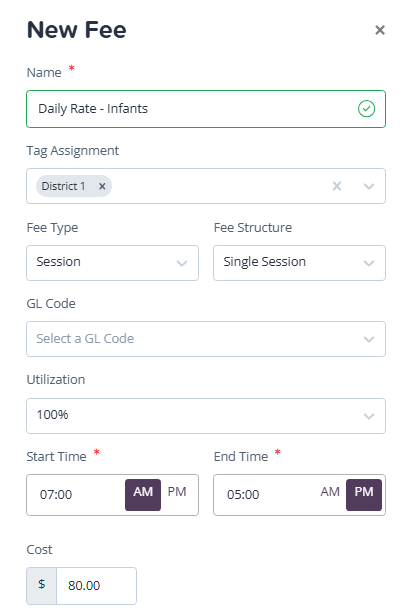The height and width of the screenshot is (610, 406).
Task: Expand the Utilization 100% dropdown
Action: coord(206,415)
